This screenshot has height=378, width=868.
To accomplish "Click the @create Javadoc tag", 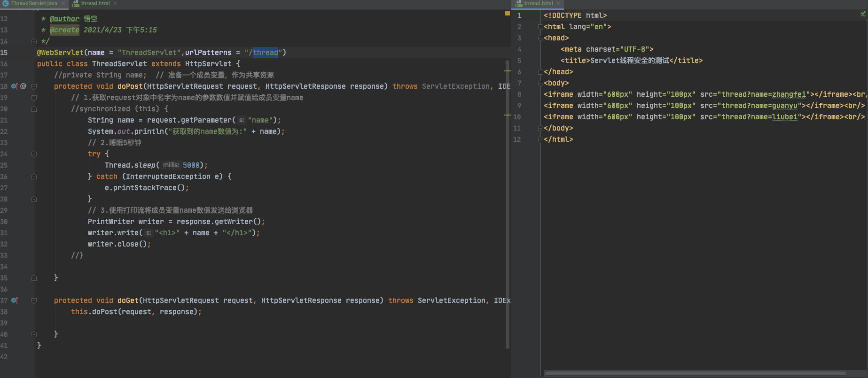I will click(64, 30).
